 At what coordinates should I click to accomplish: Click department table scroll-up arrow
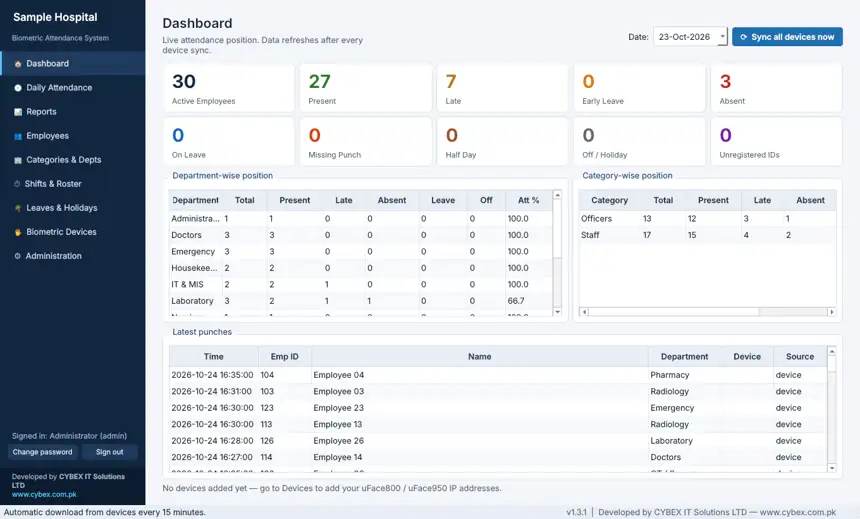pos(557,195)
